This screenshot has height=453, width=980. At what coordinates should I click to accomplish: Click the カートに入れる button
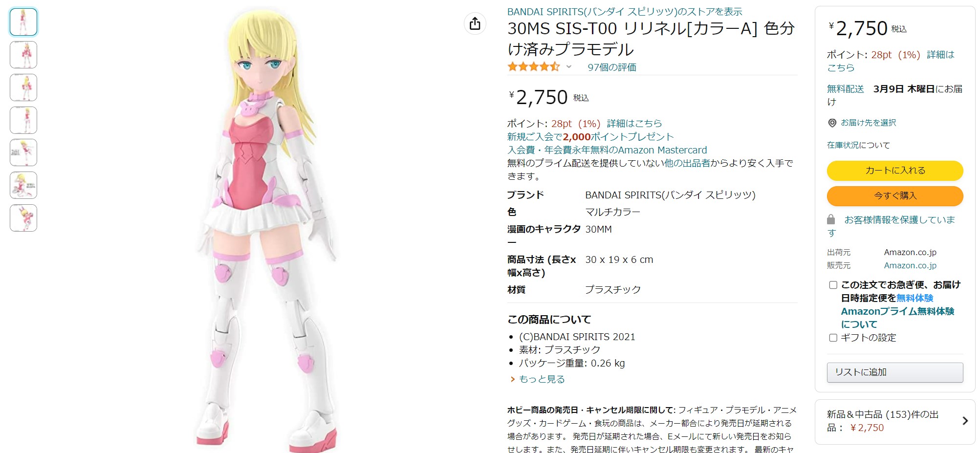coord(894,171)
